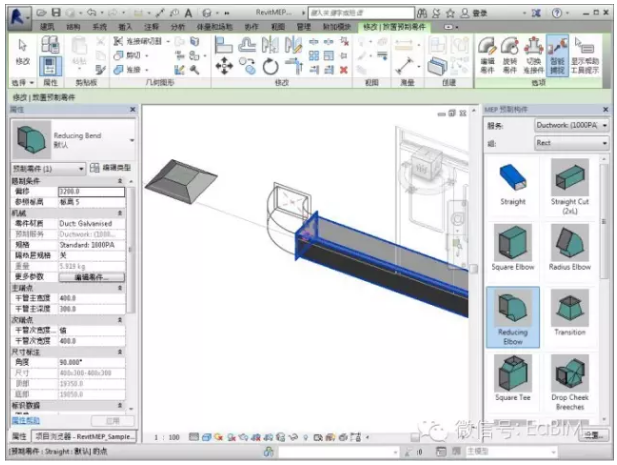Toggle the 属性 properties palette ribbon button
The image size is (617, 465).
50,66
